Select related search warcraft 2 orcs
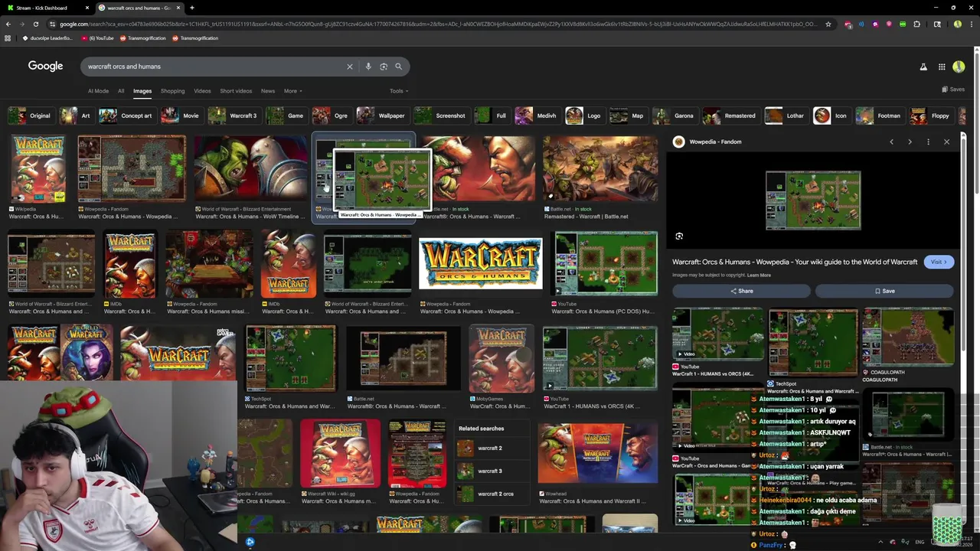The height and width of the screenshot is (551, 980). (491, 494)
